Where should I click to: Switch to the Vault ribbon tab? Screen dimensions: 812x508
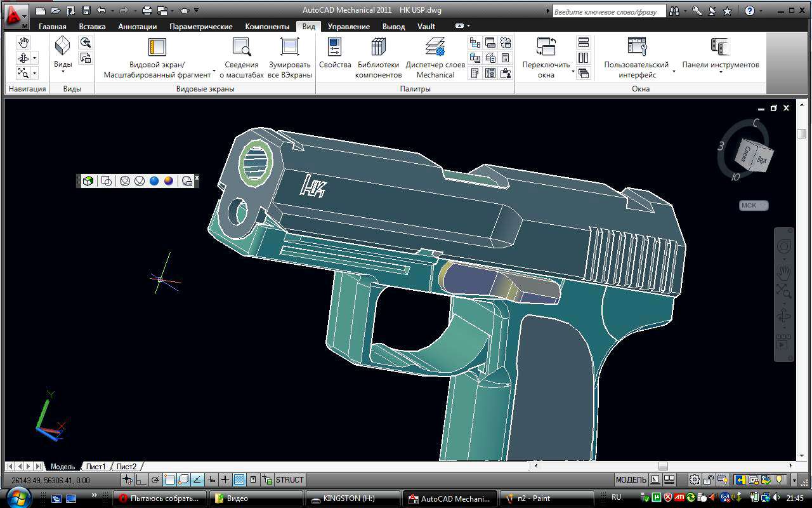[426, 27]
